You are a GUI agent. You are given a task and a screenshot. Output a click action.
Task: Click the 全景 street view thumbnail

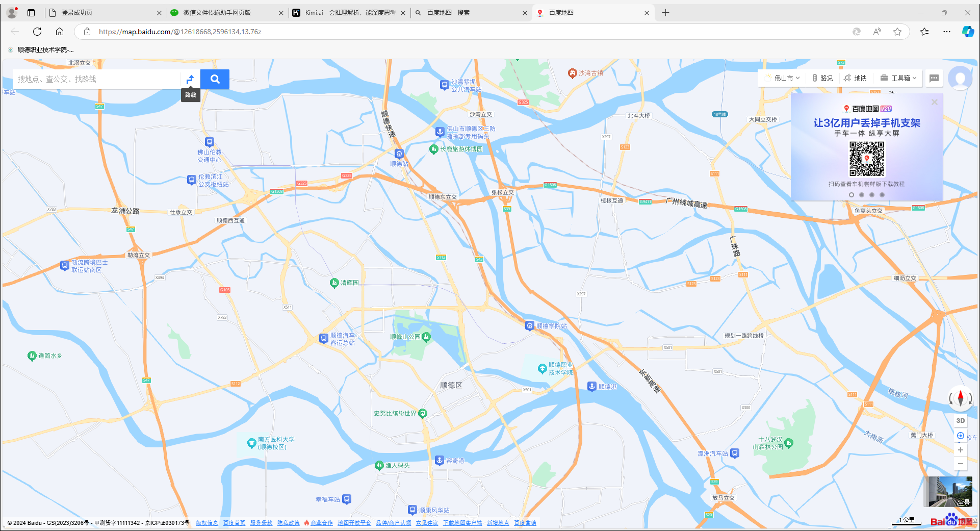point(948,492)
